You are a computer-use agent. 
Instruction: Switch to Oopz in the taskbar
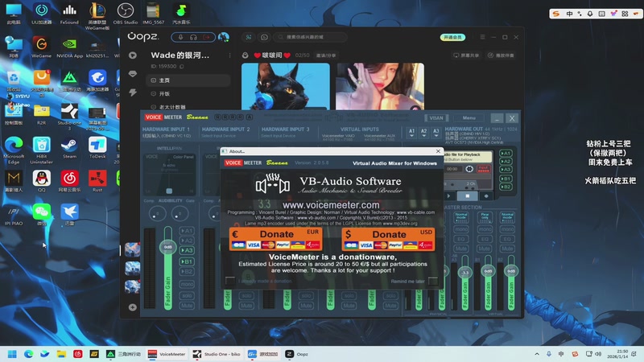tap(297, 354)
